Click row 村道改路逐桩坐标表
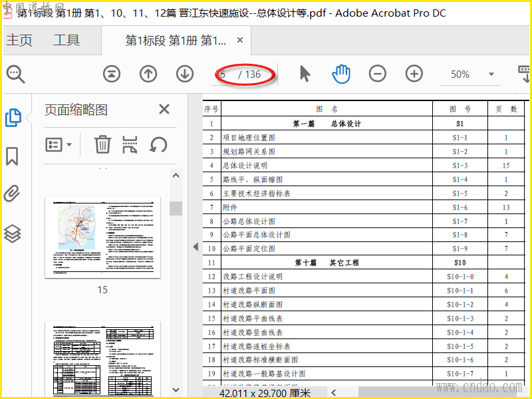Screen dimensions: 532x399 click(x=364, y=346)
